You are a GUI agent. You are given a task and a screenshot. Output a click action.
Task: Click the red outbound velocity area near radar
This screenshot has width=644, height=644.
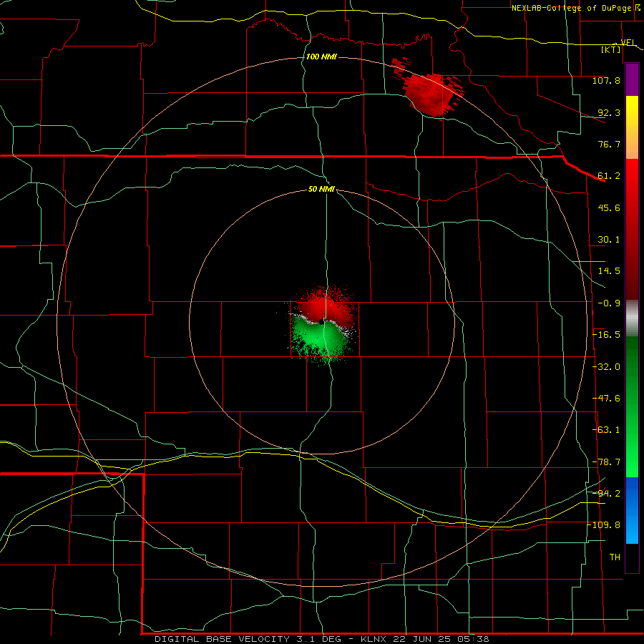coord(324,306)
